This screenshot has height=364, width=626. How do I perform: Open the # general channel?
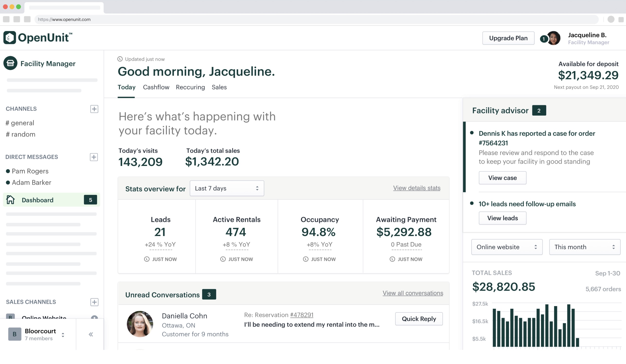[20, 123]
